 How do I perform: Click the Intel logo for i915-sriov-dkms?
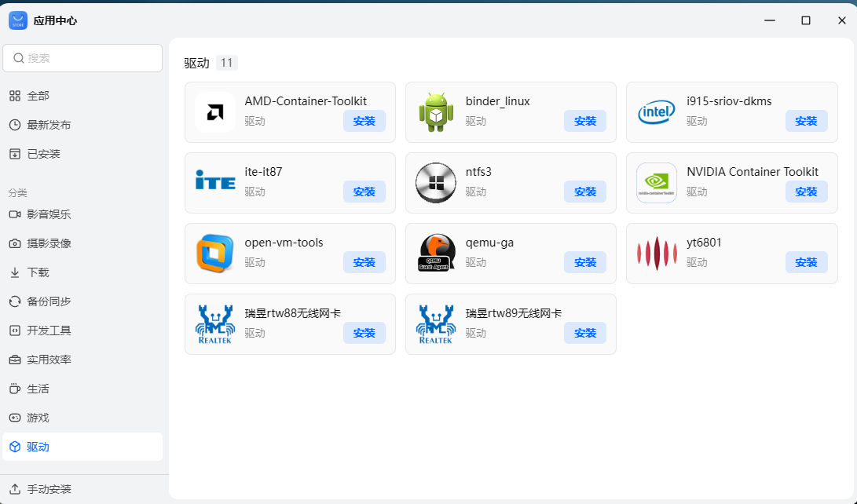tap(657, 112)
